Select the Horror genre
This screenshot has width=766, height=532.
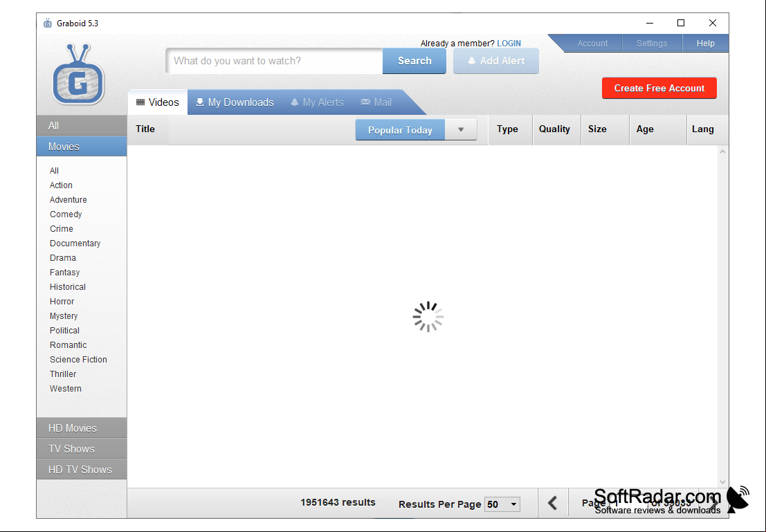pyautogui.click(x=62, y=302)
